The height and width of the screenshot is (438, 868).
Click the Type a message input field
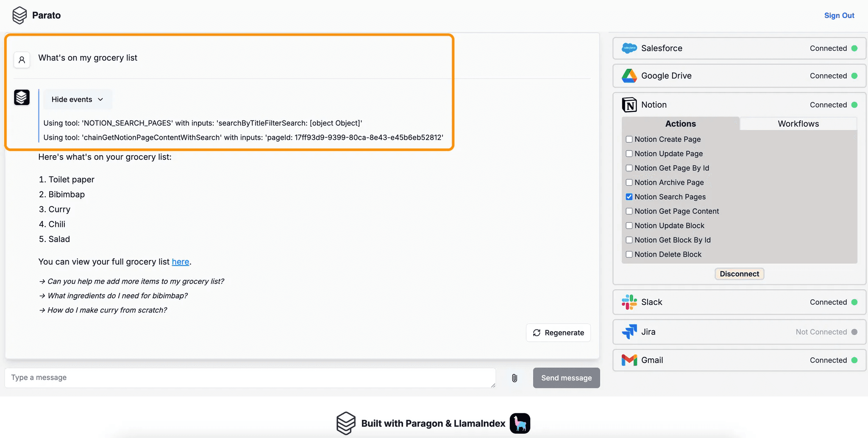pyautogui.click(x=250, y=378)
